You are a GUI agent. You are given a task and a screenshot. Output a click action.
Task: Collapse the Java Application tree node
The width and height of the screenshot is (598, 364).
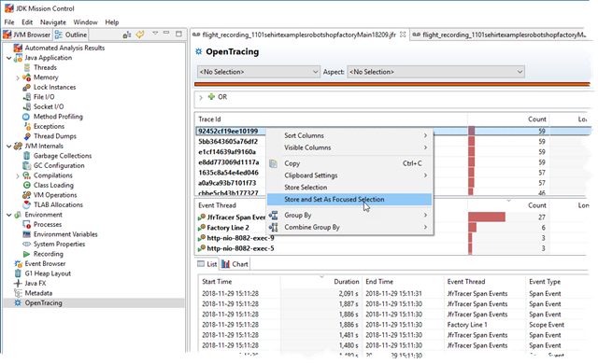[x=9, y=58]
